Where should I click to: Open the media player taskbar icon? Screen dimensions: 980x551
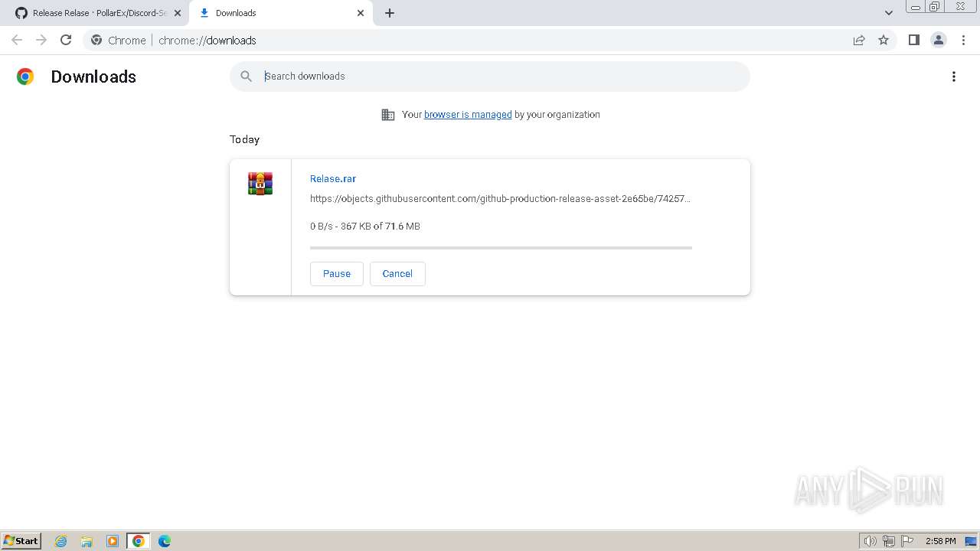pyautogui.click(x=113, y=541)
